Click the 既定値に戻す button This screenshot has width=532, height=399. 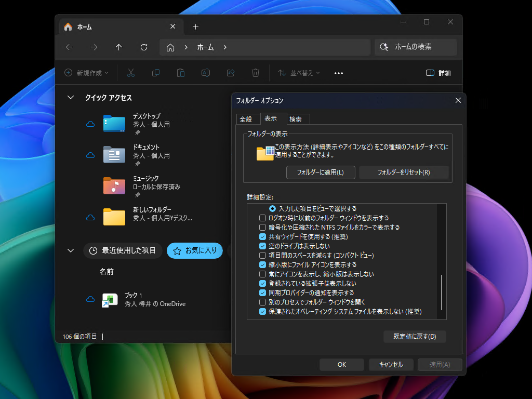[415, 336]
